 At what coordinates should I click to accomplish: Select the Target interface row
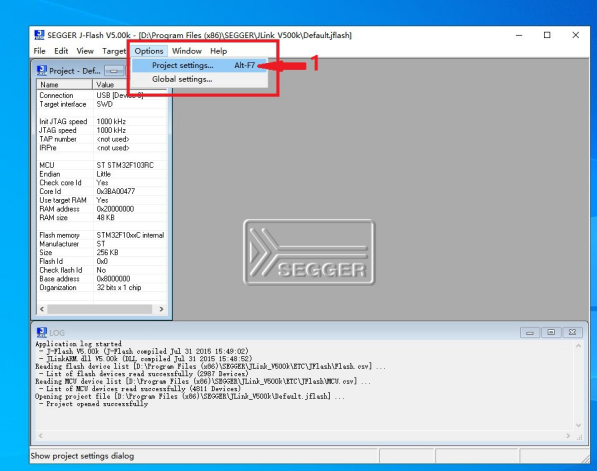[102, 104]
